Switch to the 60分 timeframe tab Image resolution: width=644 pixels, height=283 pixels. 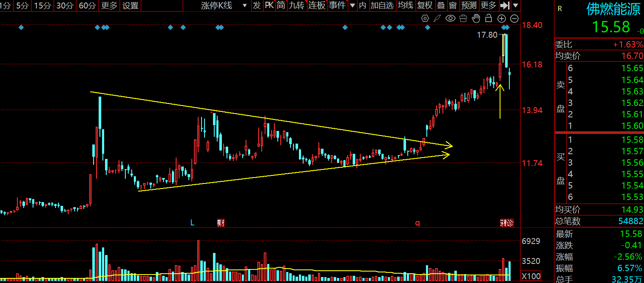tap(87, 6)
